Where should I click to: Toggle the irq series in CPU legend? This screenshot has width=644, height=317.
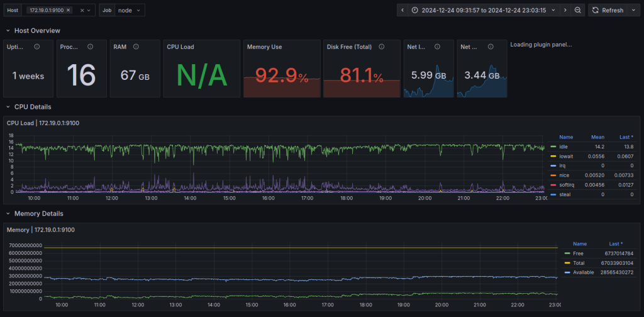pyautogui.click(x=563, y=165)
